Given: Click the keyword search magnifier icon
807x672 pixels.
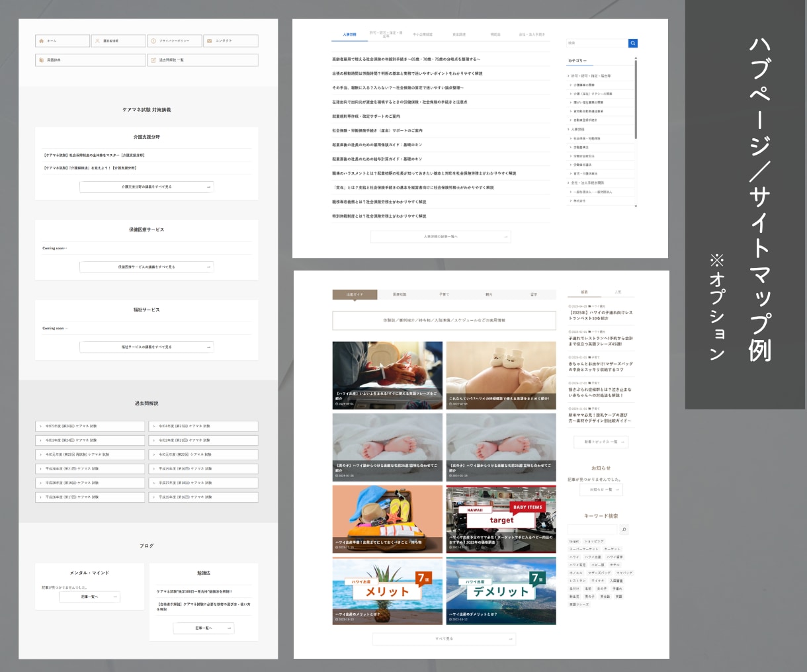Looking at the screenshot, I should click(624, 529).
